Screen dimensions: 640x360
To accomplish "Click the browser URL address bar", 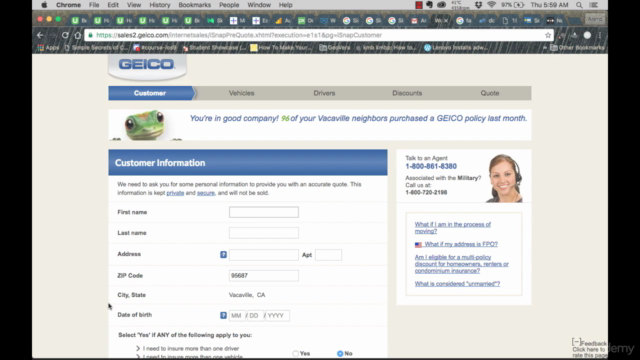I will click(x=318, y=35).
